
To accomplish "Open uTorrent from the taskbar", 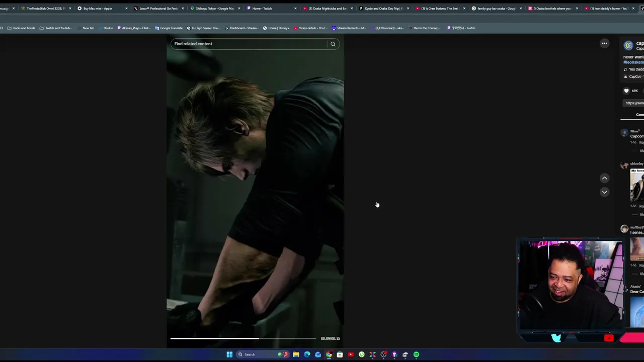I will (362, 354).
